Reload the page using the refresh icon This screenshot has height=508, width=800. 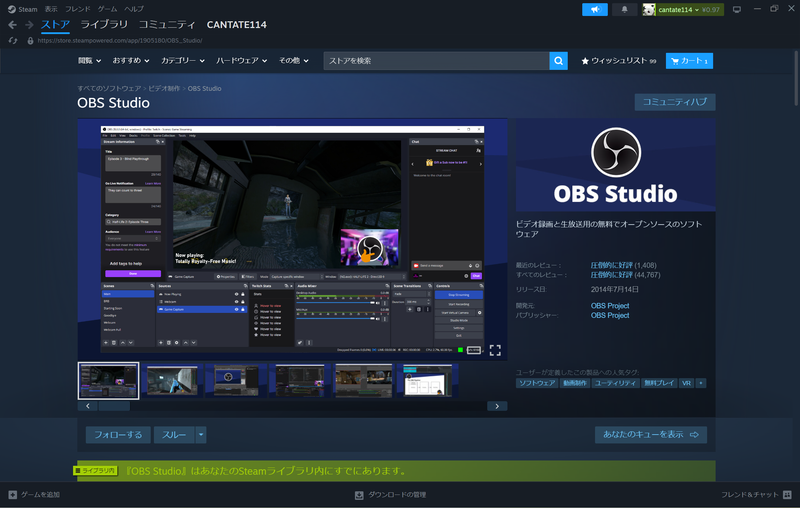13,40
